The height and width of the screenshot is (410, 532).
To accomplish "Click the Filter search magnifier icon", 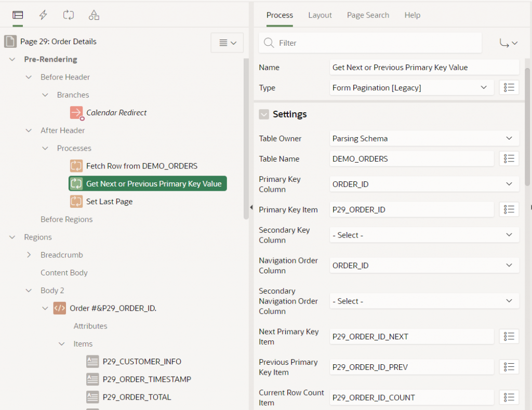I will click(x=269, y=43).
